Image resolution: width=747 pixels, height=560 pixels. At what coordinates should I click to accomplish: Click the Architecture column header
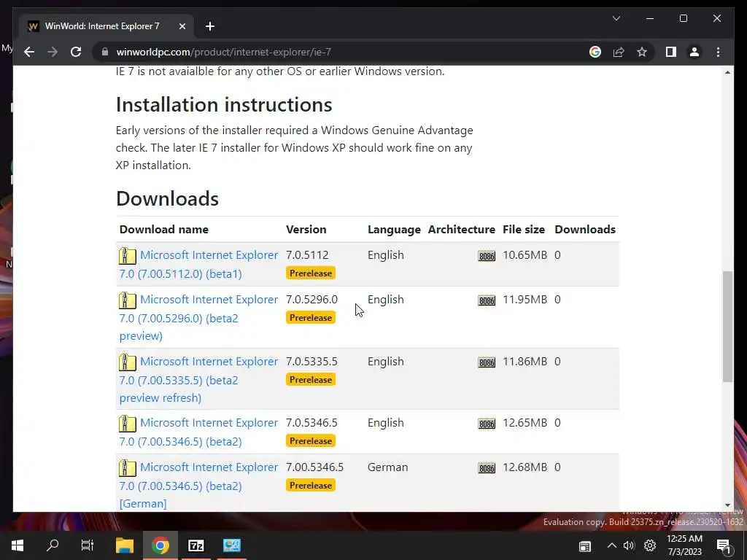462,230
